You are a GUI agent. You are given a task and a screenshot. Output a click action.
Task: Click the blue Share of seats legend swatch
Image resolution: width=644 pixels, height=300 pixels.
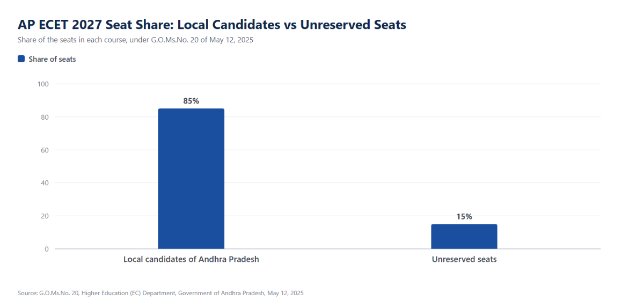21,59
